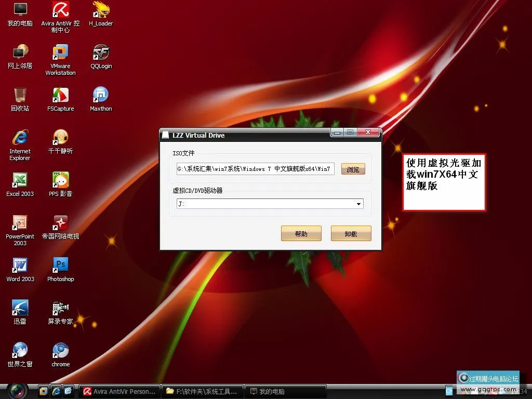Click the 浏览 browse button
Screen dimensions: 532x399
tap(353, 169)
